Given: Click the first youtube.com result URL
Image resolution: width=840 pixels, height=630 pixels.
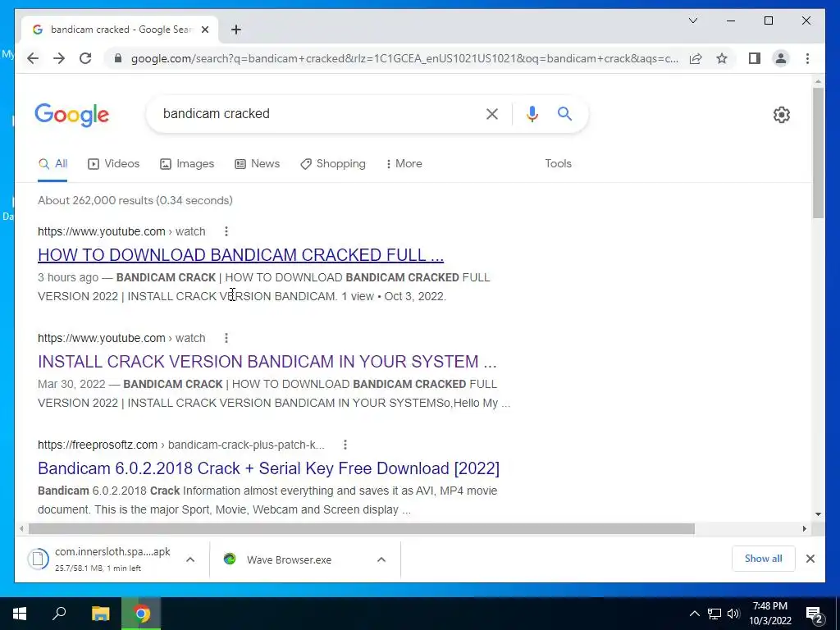Looking at the screenshot, I should click(x=121, y=231).
